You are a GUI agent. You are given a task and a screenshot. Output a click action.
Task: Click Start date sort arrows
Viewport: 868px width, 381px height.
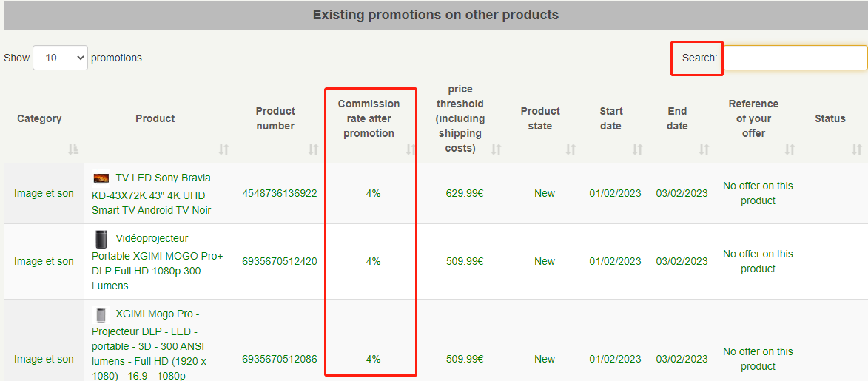coord(637,149)
